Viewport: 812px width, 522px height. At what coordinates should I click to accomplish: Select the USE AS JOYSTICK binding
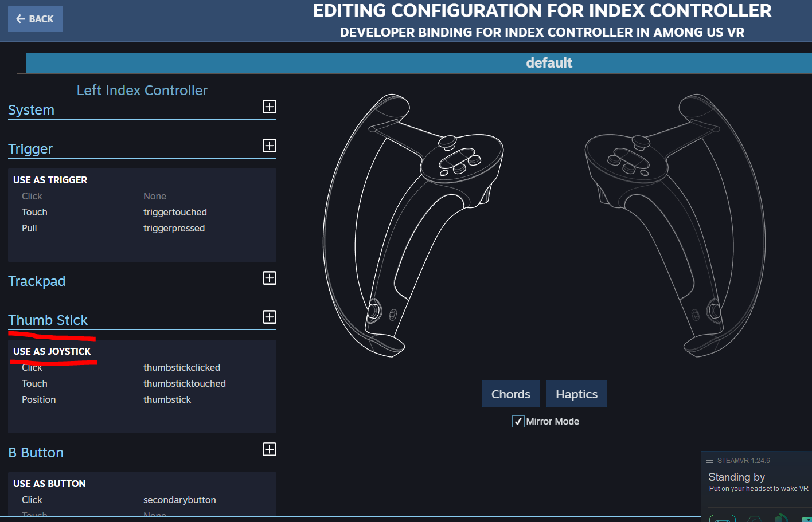tap(52, 351)
